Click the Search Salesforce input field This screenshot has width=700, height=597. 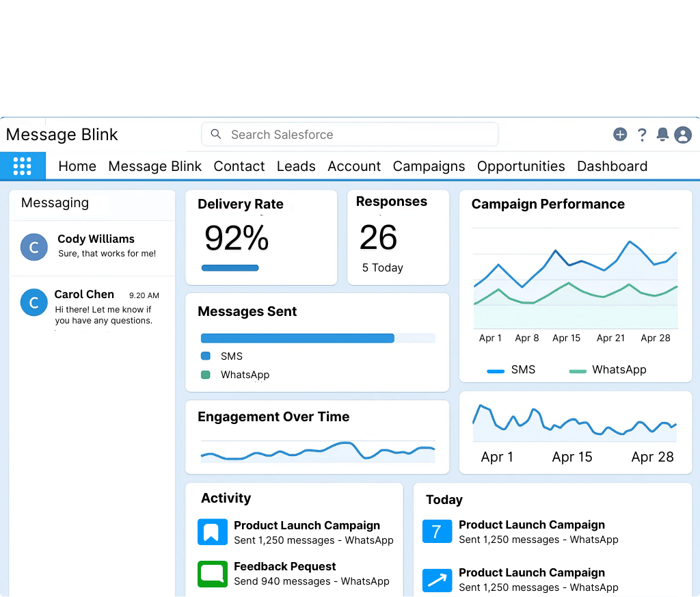349,135
